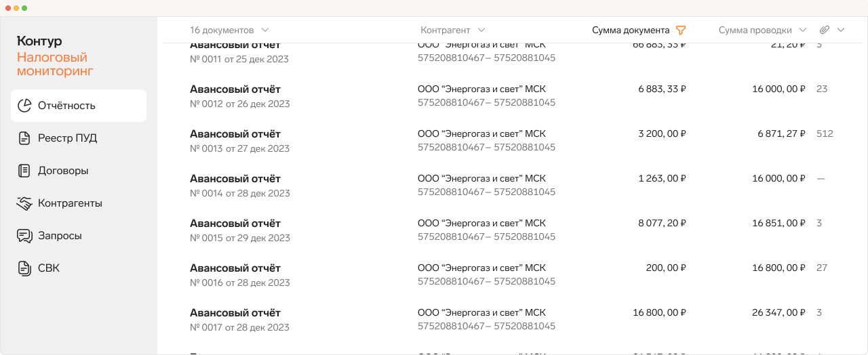Click the СВК documents icon
Image resolution: width=868 pixels, height=355 pixels.
click(x=24, y=268)
